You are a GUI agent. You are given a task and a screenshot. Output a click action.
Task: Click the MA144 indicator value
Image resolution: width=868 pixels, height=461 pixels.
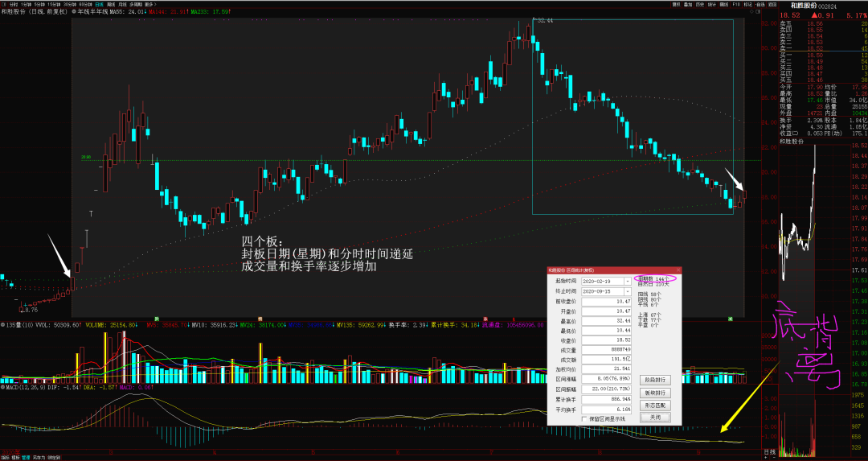(x=168, y=11)
